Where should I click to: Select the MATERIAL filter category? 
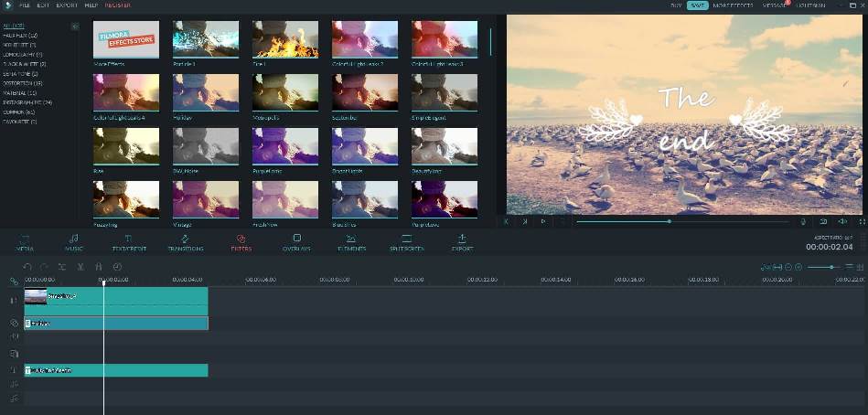coord(20,93)
